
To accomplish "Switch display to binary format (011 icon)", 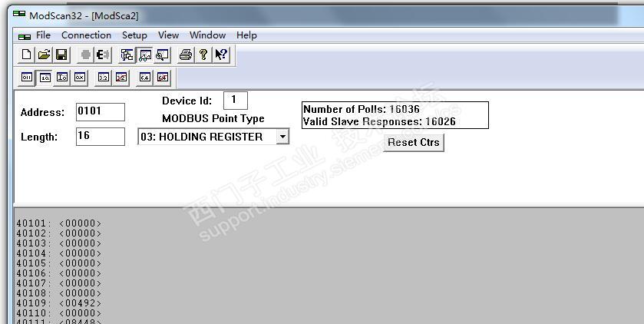I will click(x=27, y=78).
